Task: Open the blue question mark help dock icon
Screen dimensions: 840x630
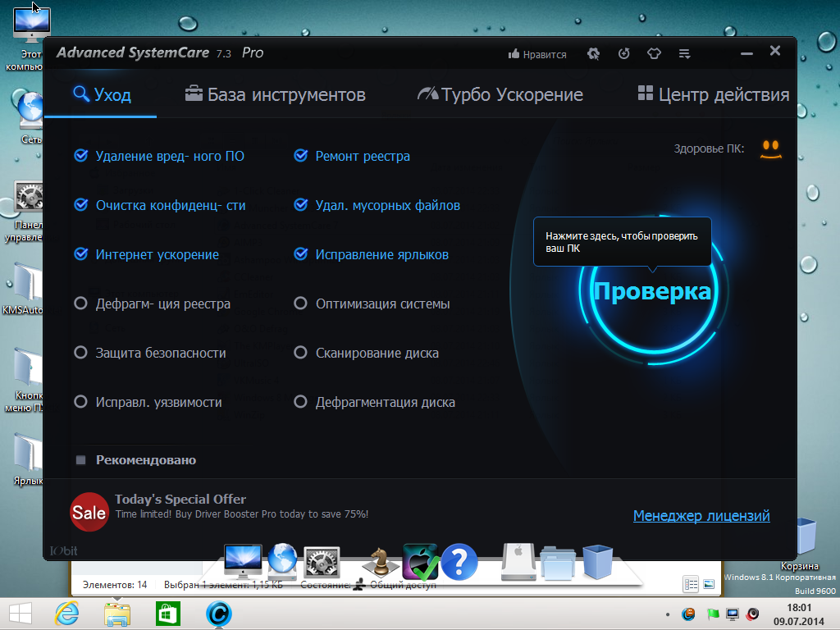Action: (459, 562)
